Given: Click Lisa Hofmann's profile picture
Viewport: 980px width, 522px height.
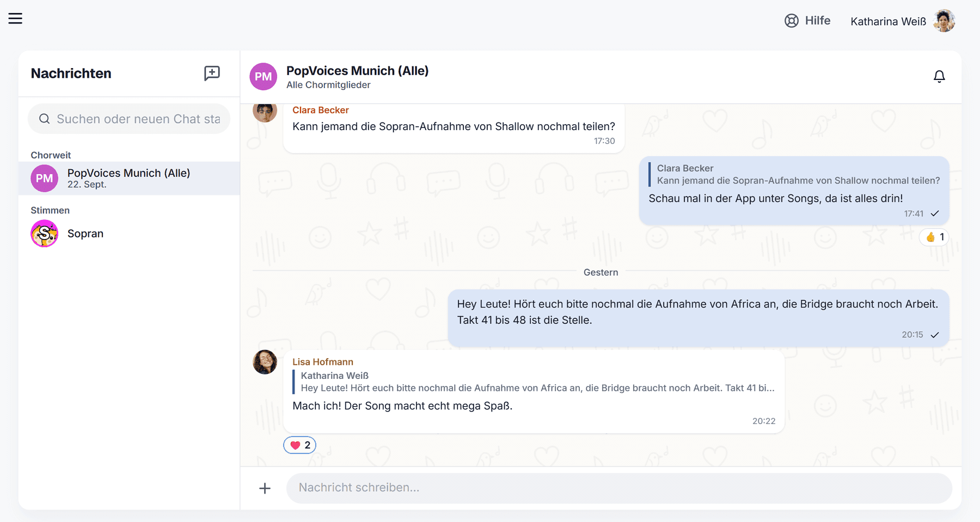Looking at the screenshot, I should [x=265, y=362].
